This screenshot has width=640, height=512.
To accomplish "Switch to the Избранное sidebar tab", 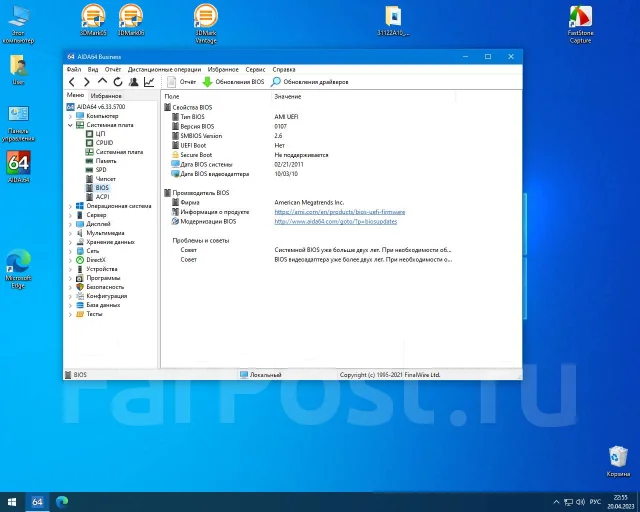I will point(106,96).
